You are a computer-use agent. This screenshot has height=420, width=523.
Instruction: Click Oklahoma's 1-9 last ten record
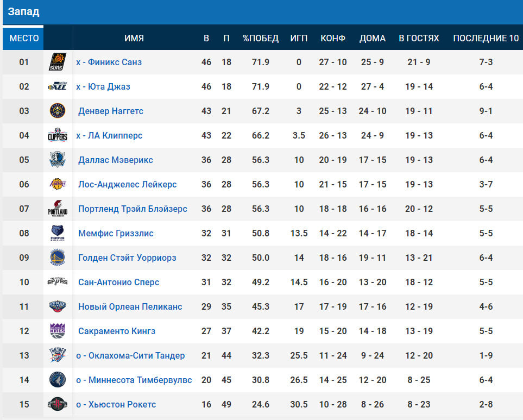coord(486,355)
